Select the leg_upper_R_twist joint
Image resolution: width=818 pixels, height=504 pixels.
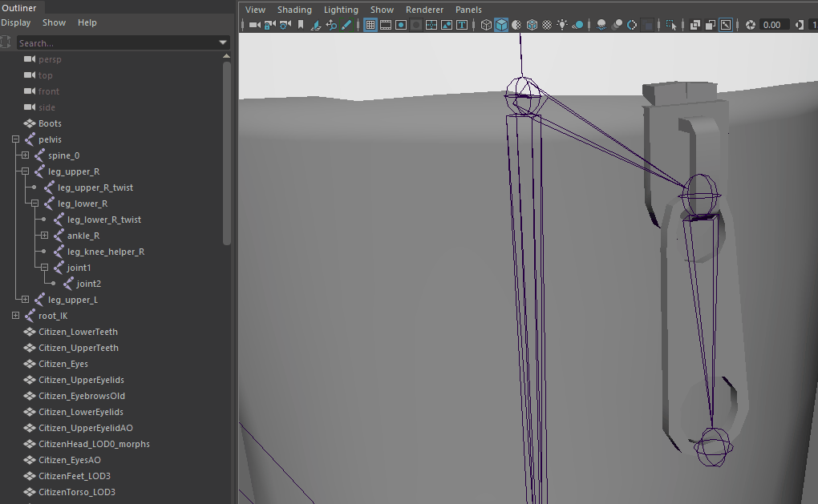95,187
